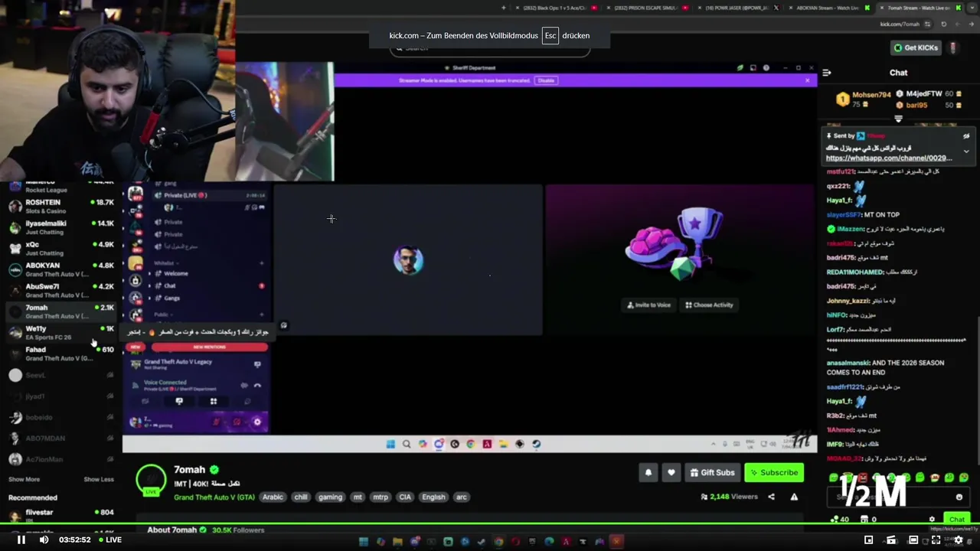Click NEW MENTIONS pill in Discord
This screenshot has width=980, height=551.
(209, 347)
